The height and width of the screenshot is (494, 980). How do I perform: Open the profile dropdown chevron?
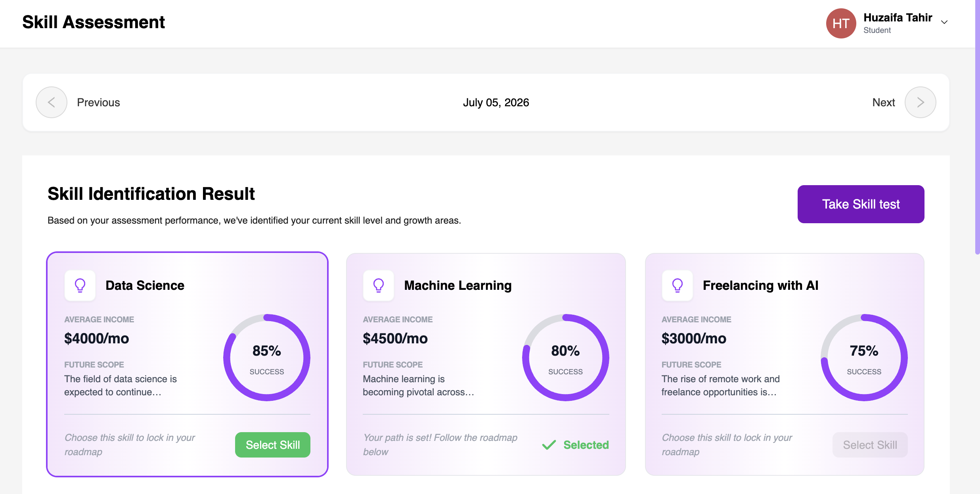pyautogui.click(x=944, y=22)
